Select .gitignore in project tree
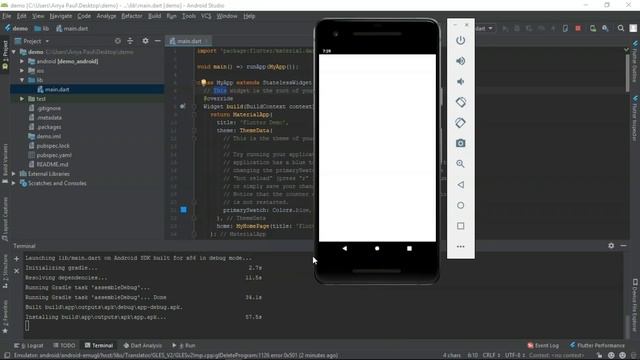Image resolution: width=640 pixels, height=360 pixels. [49, 108]
